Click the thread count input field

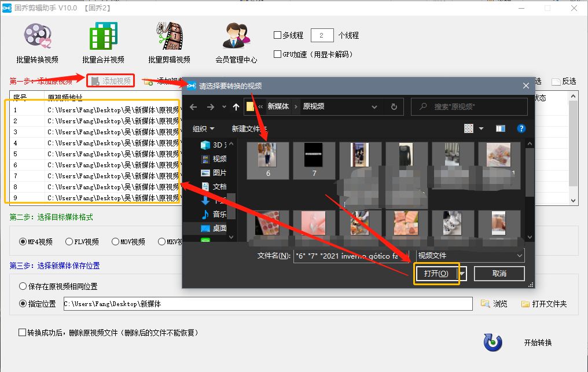click(322, 35)
